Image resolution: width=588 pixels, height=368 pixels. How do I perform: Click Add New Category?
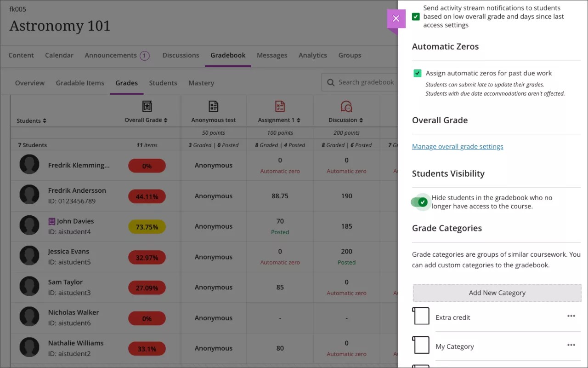[497, 293]
